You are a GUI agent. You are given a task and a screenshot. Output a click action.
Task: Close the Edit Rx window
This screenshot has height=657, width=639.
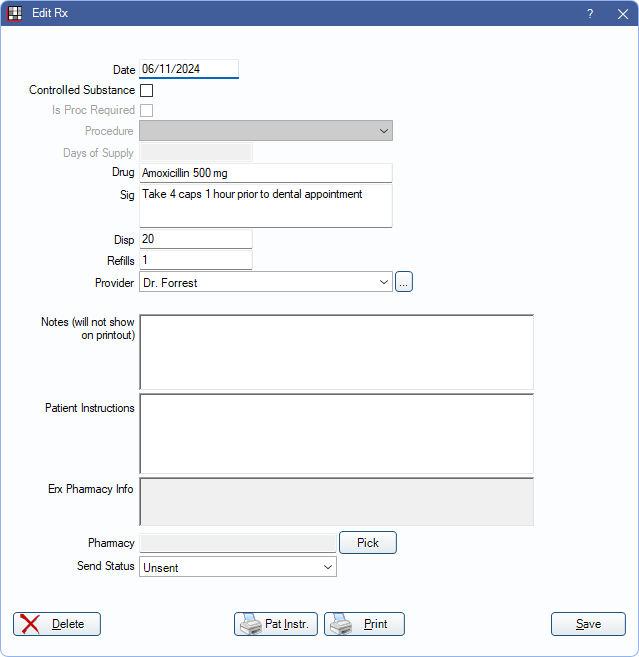(622, 13)
